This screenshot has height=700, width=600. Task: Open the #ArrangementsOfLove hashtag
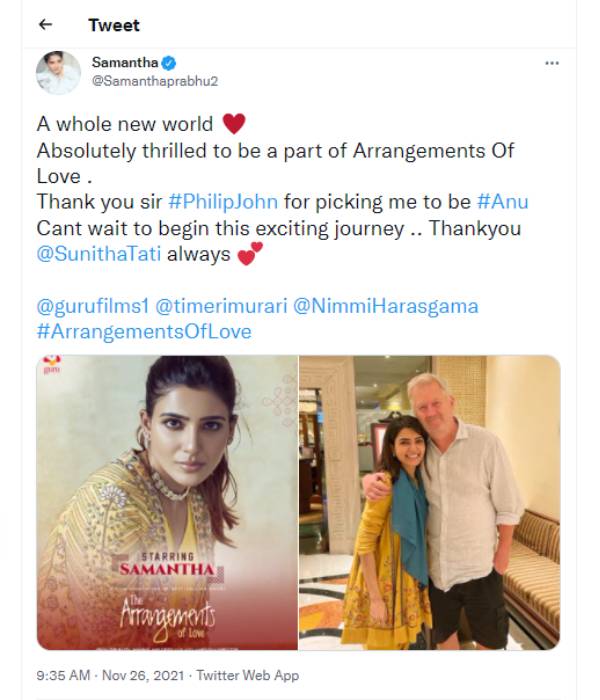click(144, 332)
